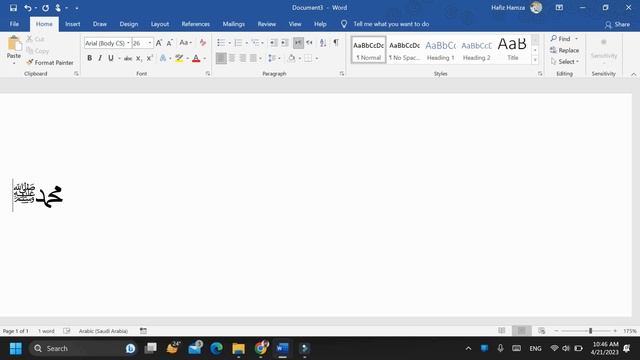Start a numbered list
The image size is (640, 360).
[x=238, y=43]
